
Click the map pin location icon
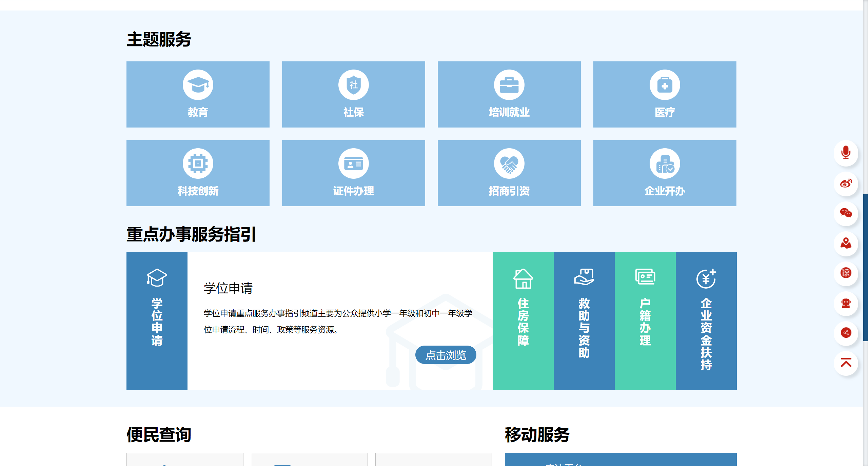pos(846,243)
